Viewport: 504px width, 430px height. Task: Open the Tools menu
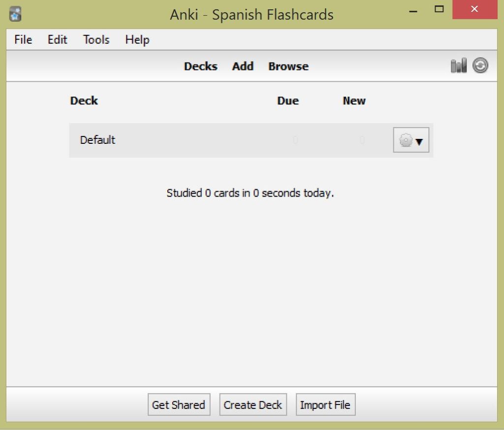tap(96, 40)
